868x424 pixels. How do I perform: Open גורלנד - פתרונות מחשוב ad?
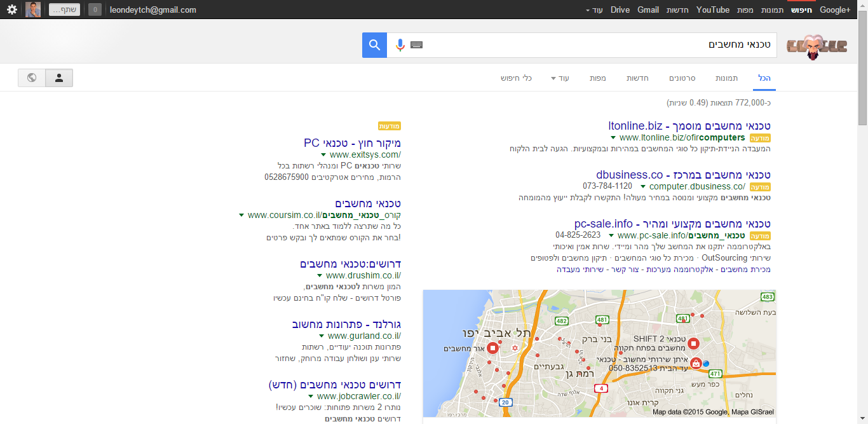click(x=347, y=324)
